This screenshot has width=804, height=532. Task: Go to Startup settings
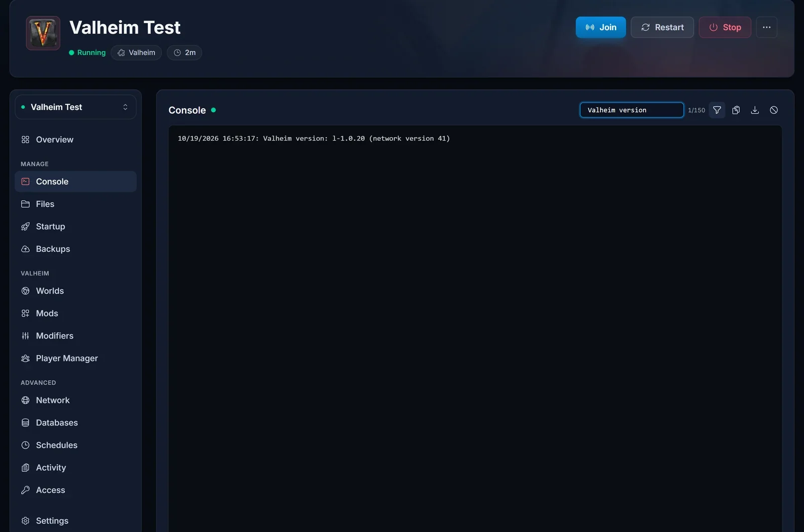[x=75, y=227]
